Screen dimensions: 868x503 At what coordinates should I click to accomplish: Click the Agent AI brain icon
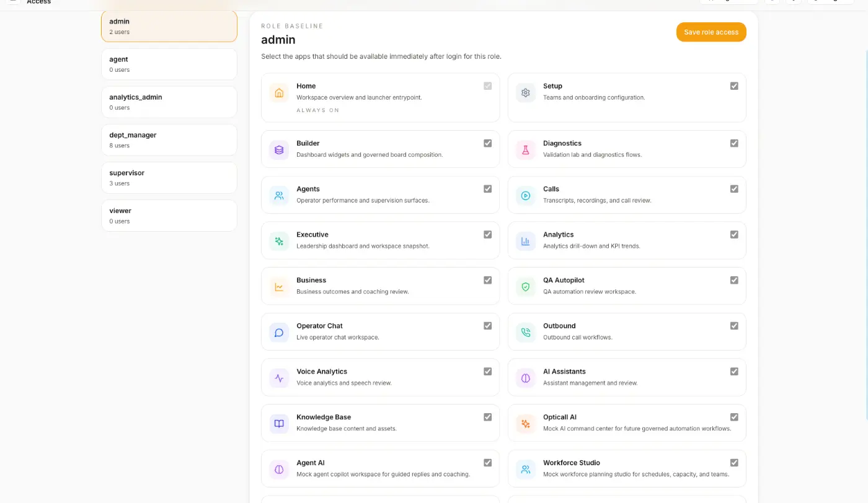(x=279, y=470)
